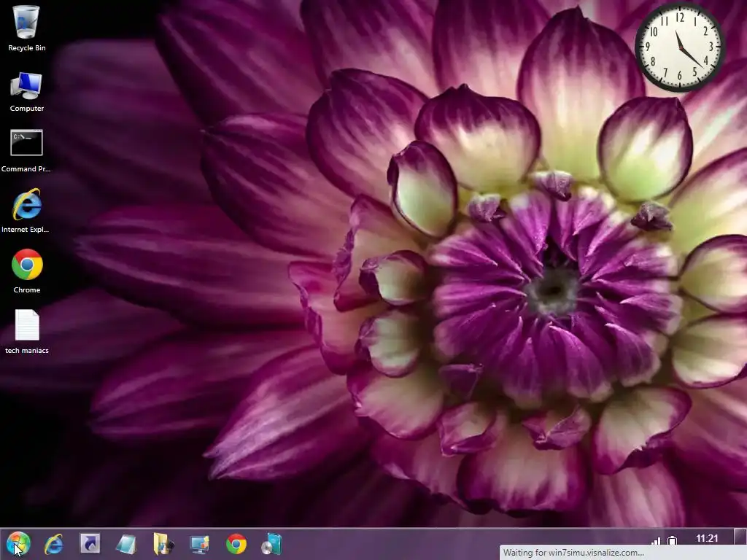Click the analog clock desktop gadget

coord(680,47)
